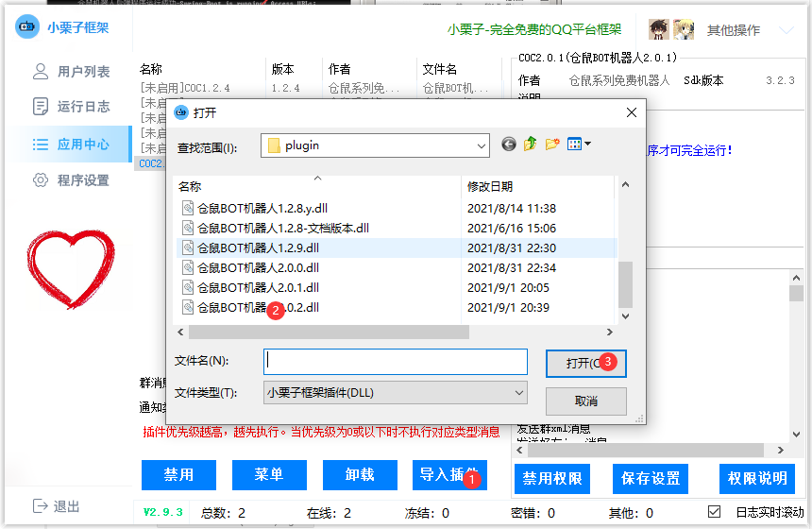Image resolution: width=812 pixels, height=529 pixels.
Task: Create new folder icon in dialog
Action: coord(552,144)
